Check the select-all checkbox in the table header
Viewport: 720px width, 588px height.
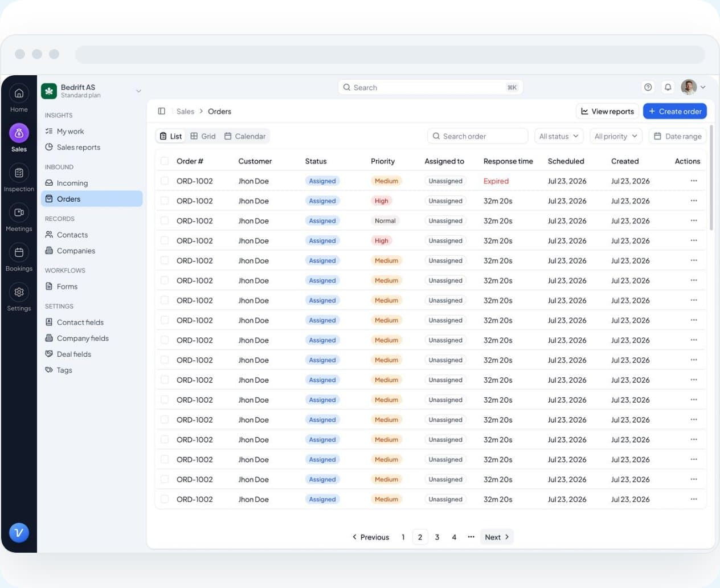[x=165, y=161]
